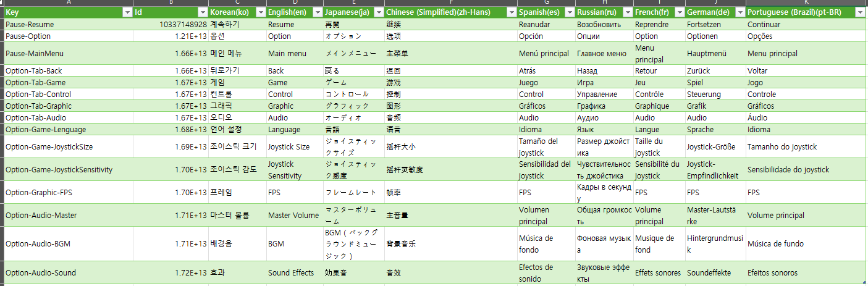Open the Spanish(es) filter arrow
The image size is (868, 286).
point(570,12)
